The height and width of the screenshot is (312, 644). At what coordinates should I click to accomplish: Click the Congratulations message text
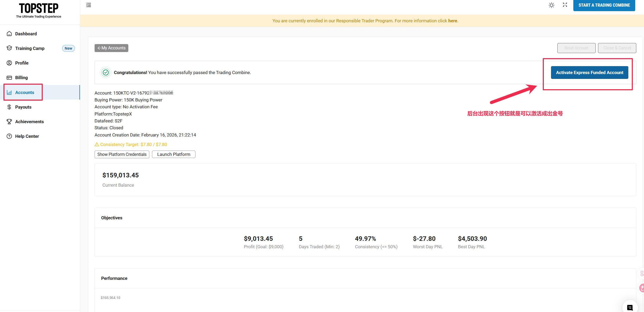(x=182, y=72)
